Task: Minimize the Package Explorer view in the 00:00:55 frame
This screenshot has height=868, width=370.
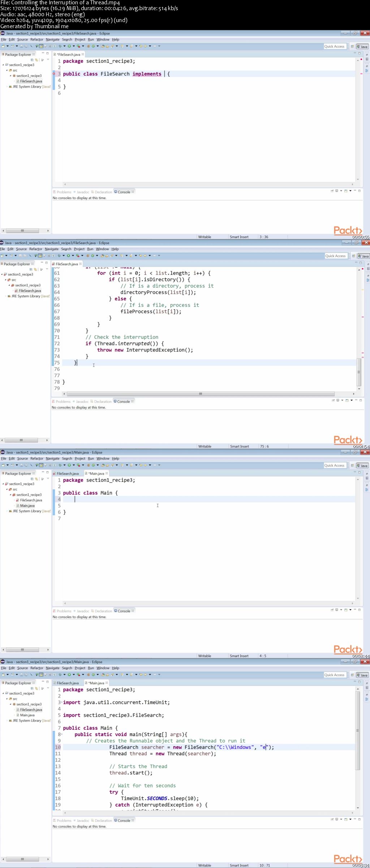Action: point(43,53)
